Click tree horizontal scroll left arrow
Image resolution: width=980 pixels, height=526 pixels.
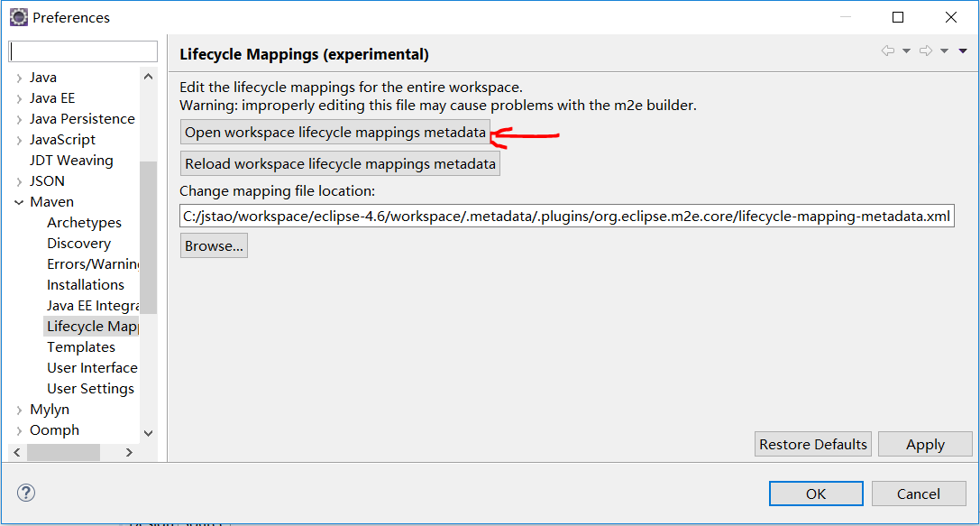17,452
